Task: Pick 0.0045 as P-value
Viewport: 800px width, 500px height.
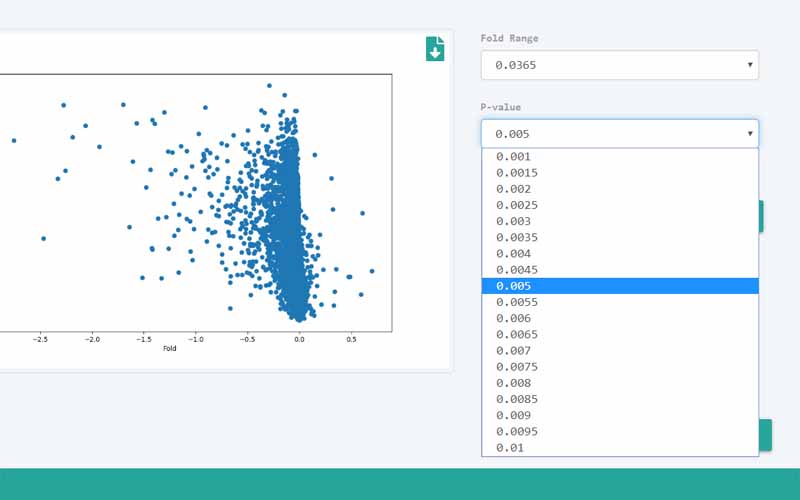Action: (x=619, y=270)
